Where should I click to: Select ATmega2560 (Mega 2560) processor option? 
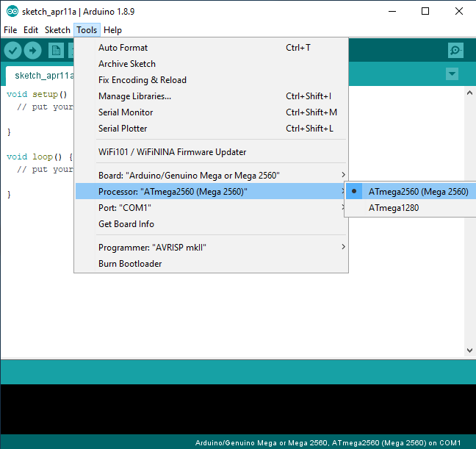pos(417,192)
